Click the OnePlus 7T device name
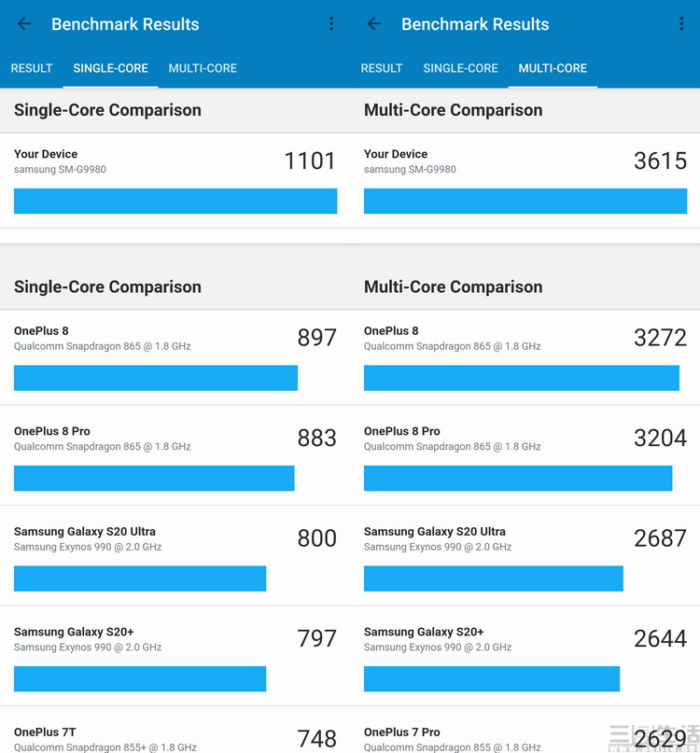This screenshot has height=753, width=700. (x=45, y=732)
